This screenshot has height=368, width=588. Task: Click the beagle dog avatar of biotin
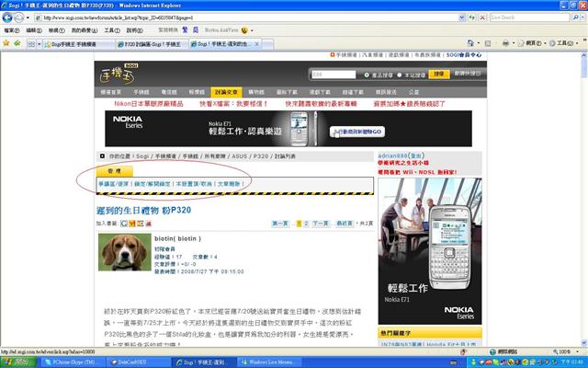123,249
